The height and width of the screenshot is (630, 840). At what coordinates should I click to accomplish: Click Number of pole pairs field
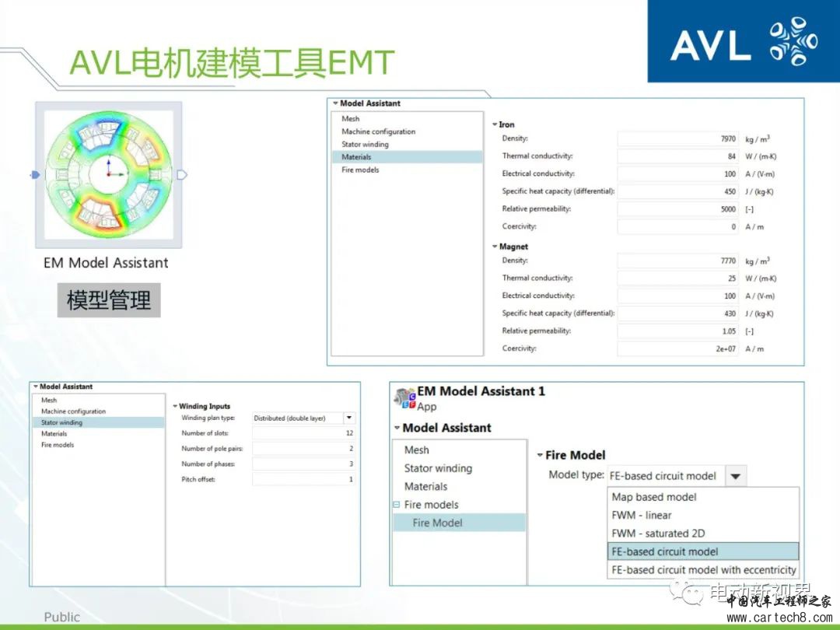coord(304,449)
